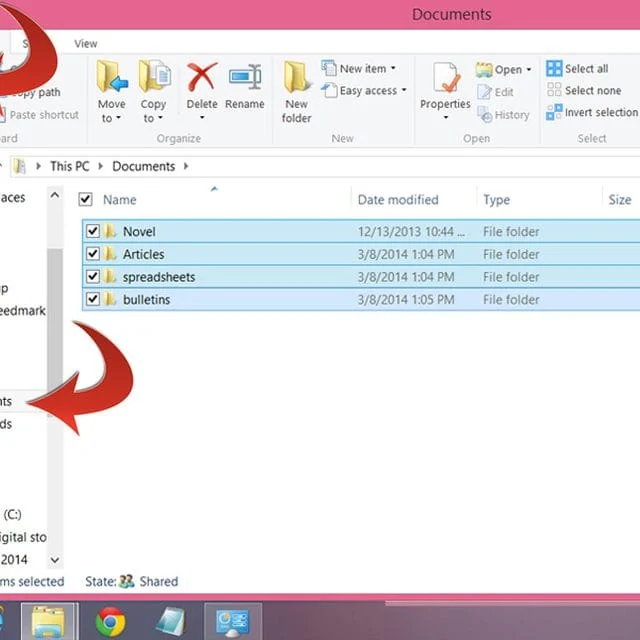Sort by the Name column header
This screenshot has width=640, height=640.
coord(120,200)
